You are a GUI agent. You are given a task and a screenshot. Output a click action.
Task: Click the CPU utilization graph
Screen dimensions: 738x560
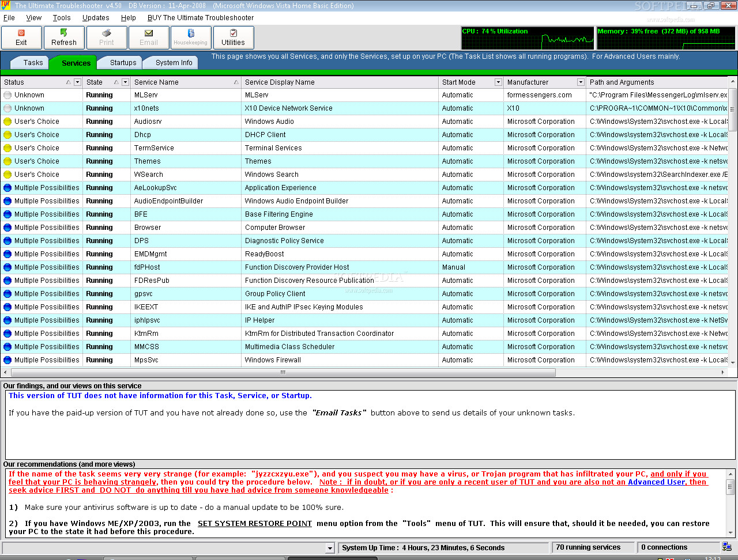[x=528, y=38]
